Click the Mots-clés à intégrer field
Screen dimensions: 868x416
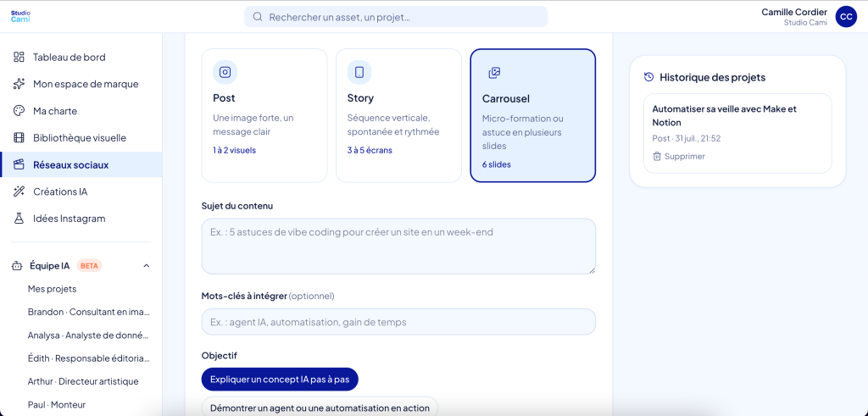(398, 322)
